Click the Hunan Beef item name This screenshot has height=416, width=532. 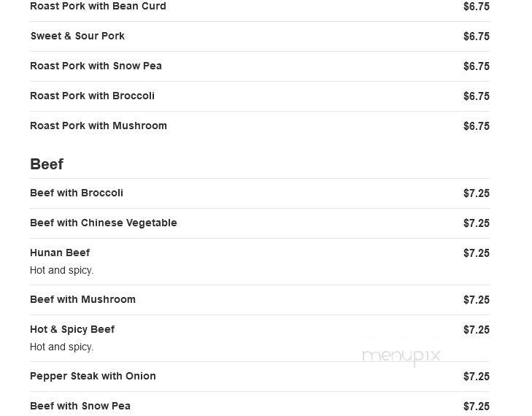(60, 253)
